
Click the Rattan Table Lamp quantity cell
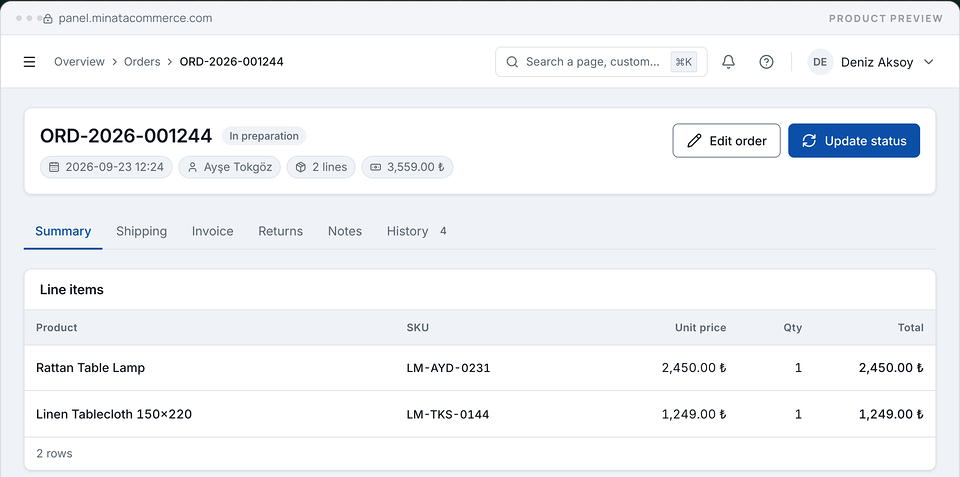[798, 368]
